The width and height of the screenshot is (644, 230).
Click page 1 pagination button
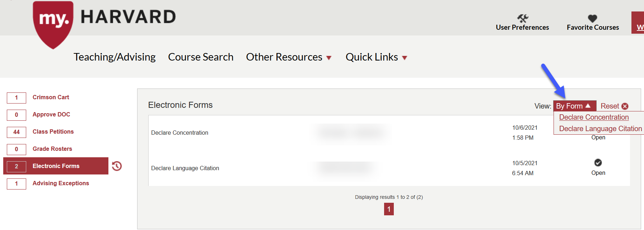pyautogui.click(x=389, y=209)
